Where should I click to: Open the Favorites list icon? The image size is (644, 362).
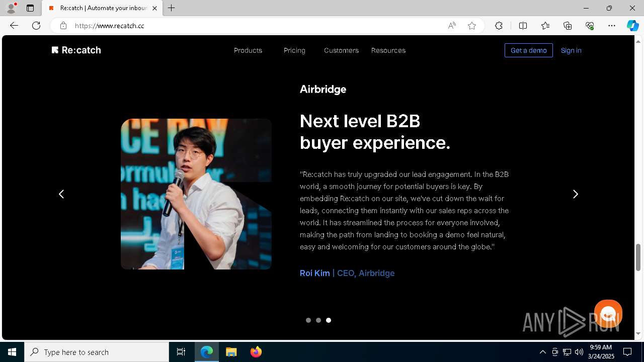tap(545, 26)
